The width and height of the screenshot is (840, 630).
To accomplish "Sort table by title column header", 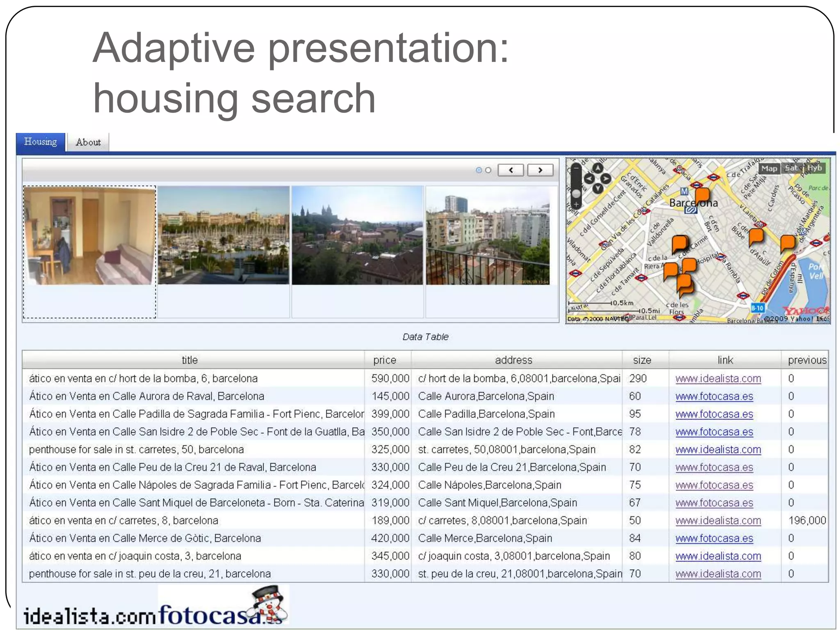I will pos(189,360).
